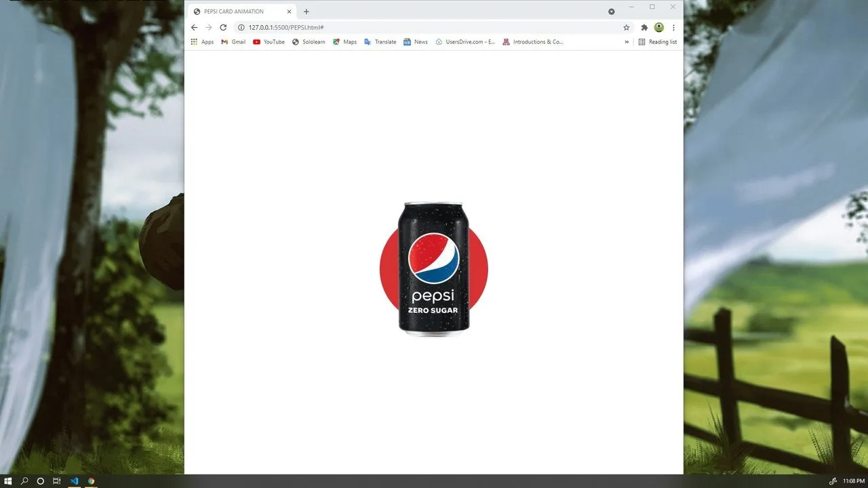The height and width of the screenshot is (488, 868).
Task: View site information icon in address bar
Action: 241,27
